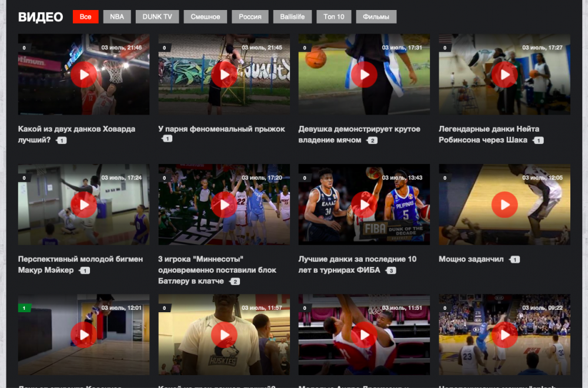Open comments badge on Minnesota block video
The width and height of the screenshot is (588, 388).
tap(235, 282)
